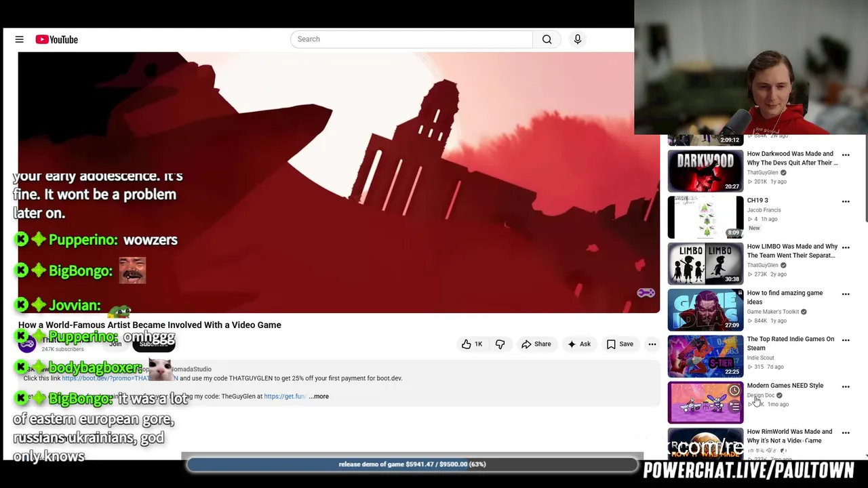
Task: Open options menu for Darkwood video
Action: (x=846, y=155)
